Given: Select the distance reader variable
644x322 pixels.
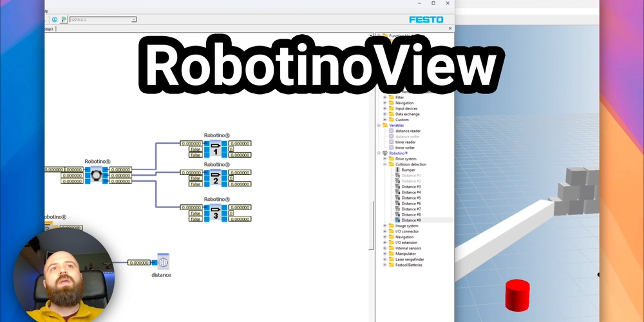Looking at the screenshot, I should click(x=408, y=131).
